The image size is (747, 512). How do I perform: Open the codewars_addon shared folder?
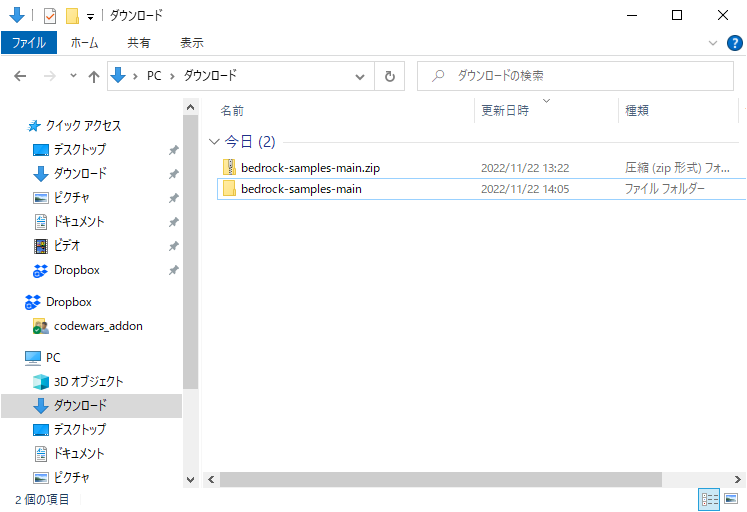click(x=98, y=326)
